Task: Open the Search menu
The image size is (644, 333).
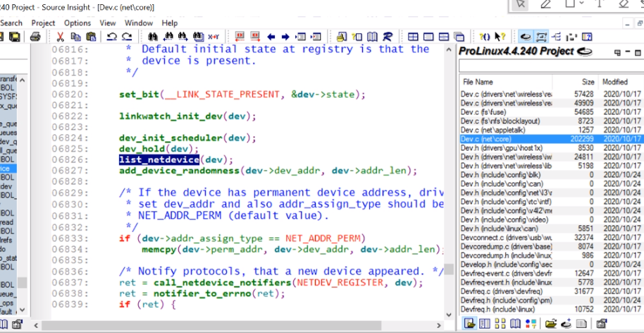Action: [x=11, y=23]
